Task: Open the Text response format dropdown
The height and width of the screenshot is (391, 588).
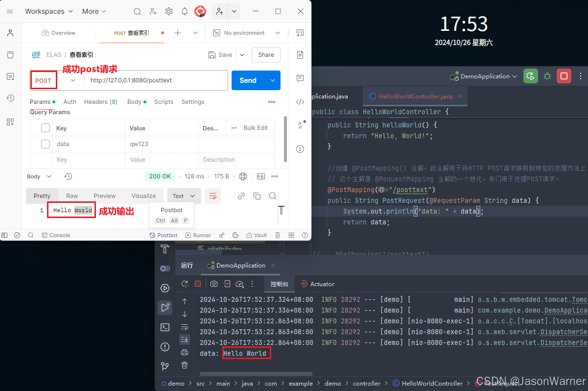Action: (184, 195)
